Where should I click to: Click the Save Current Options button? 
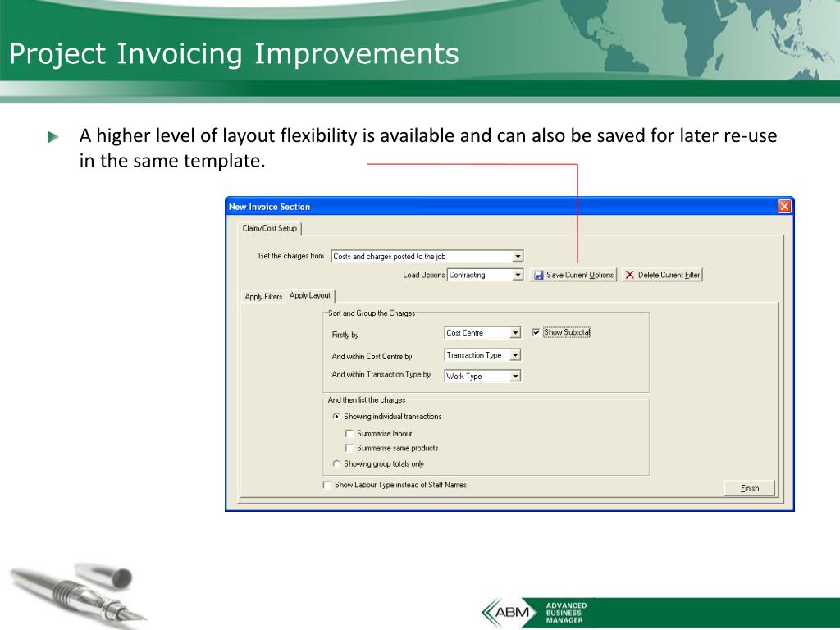tap(573, 275)
